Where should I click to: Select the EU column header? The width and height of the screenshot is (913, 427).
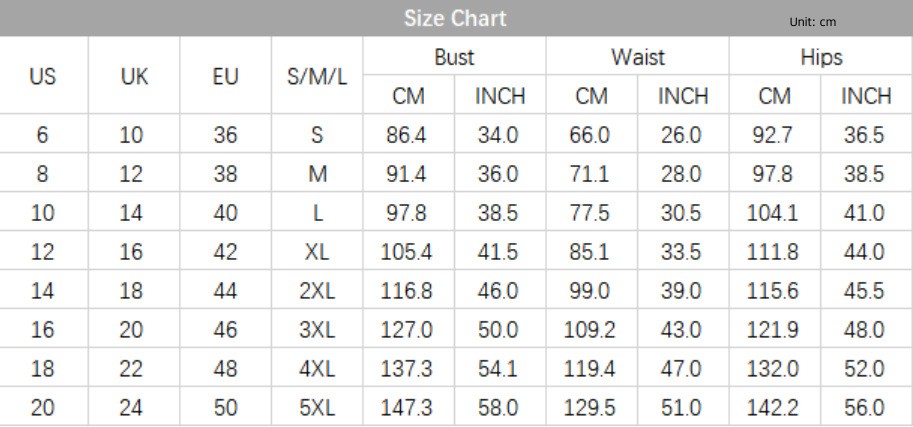(x=226, y=76)
